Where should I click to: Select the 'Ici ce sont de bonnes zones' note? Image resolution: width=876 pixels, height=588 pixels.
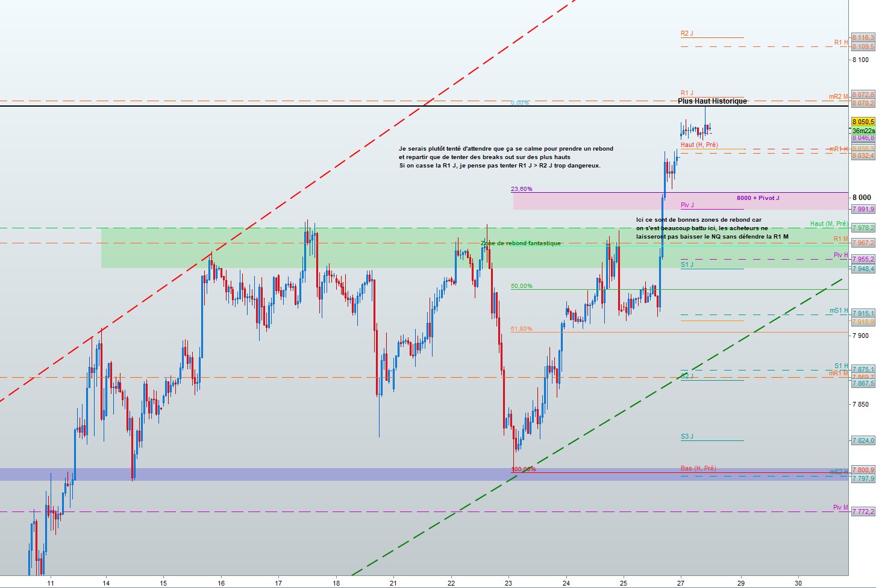coord(712,228)
